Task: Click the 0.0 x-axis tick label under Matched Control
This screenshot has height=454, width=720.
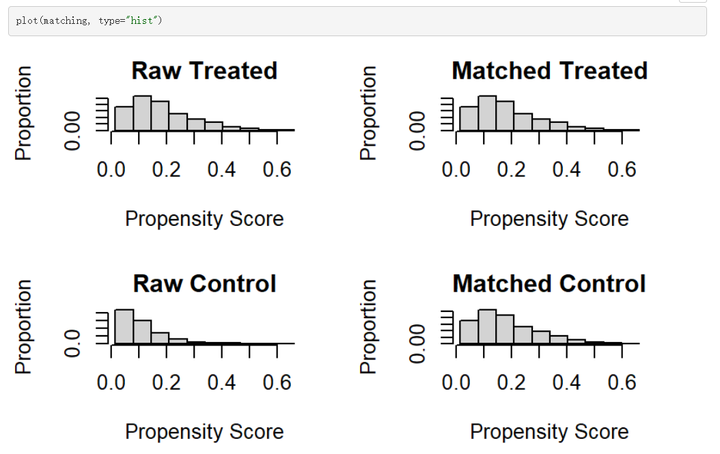Action: (x=457, y=383)
